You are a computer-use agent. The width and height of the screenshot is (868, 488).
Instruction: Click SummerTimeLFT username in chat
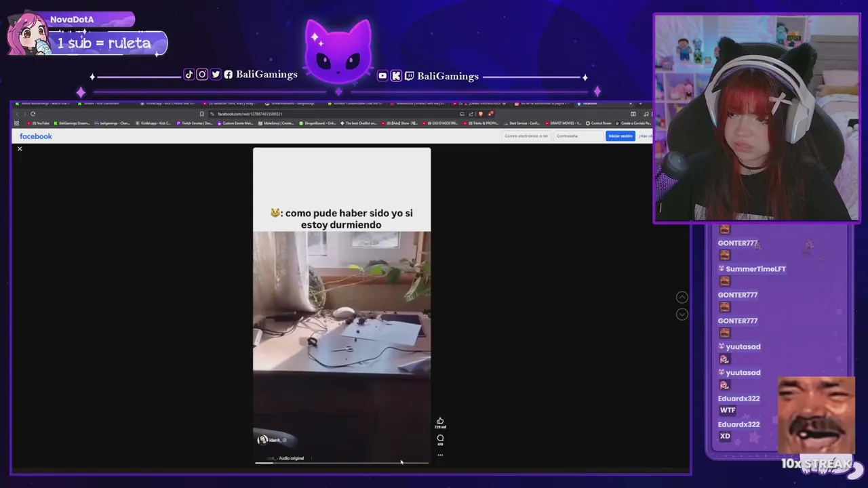tap(755, 269)
